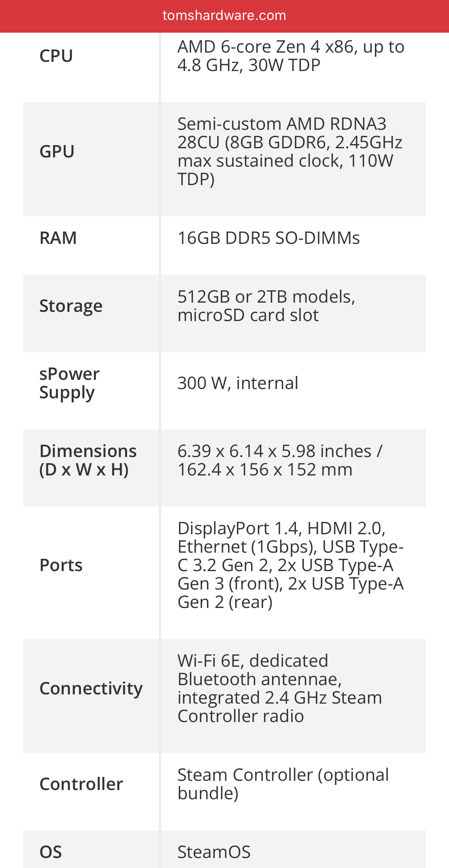Click the GPU row label
Screen dimensions: 449x868
(x=57, y=151)
